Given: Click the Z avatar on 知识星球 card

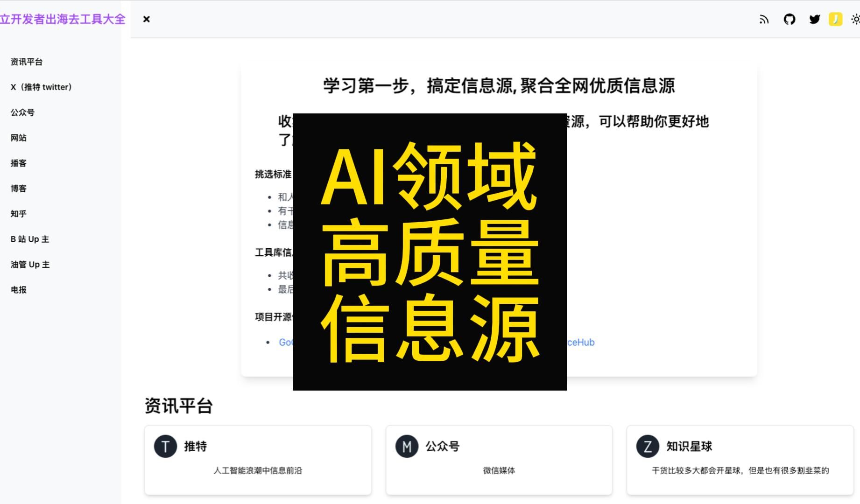Looking at the screenshot, I should pos(648,446).
